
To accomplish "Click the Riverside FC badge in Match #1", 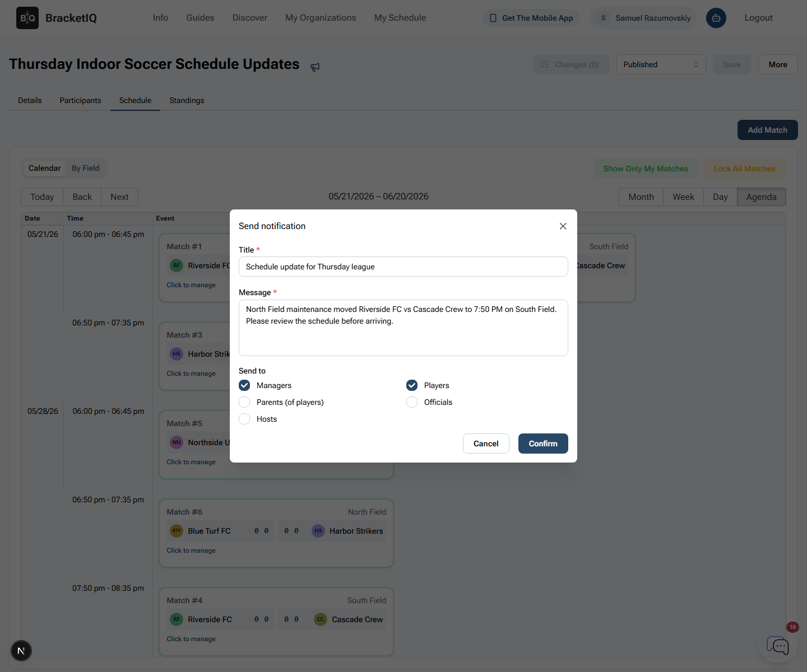I will pos(177,265).
